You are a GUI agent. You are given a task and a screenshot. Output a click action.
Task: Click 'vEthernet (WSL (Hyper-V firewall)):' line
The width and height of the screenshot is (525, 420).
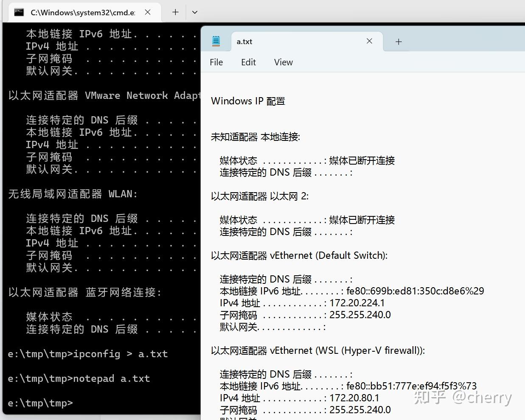(318, 350)
